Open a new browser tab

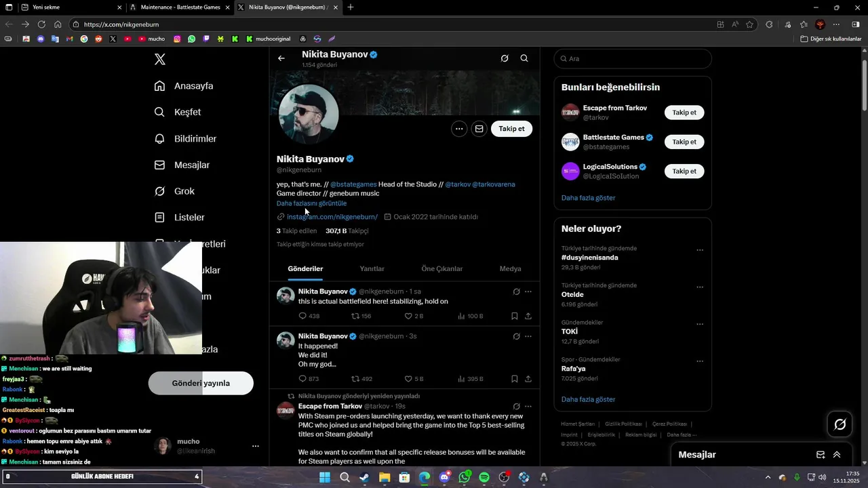coord(351,7)
